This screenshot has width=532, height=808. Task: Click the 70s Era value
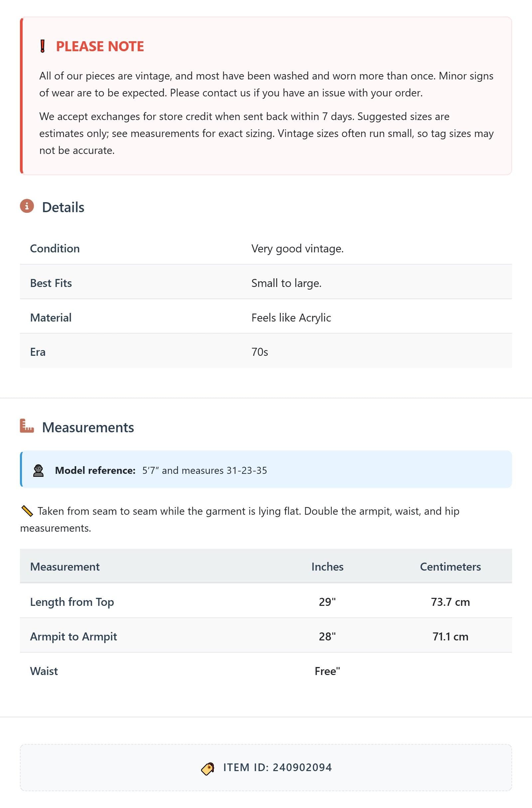coord(260,352)
